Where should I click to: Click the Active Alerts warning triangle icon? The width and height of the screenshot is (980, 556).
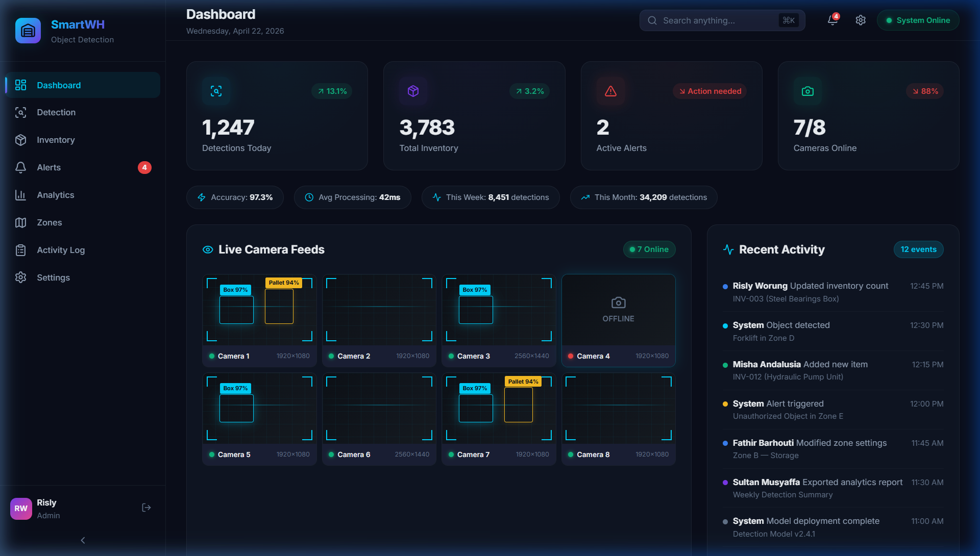(610, 91)
